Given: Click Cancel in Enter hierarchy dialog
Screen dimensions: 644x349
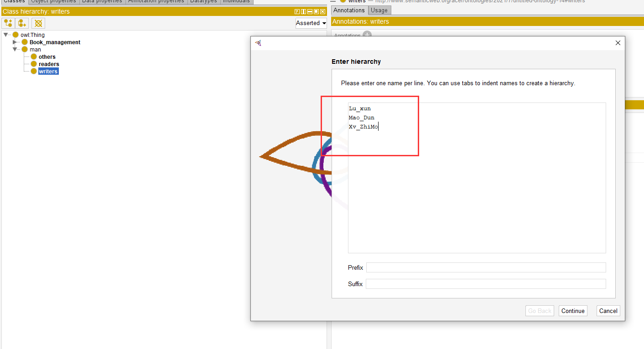Looking at the screenshot, I should click(608, 311).
